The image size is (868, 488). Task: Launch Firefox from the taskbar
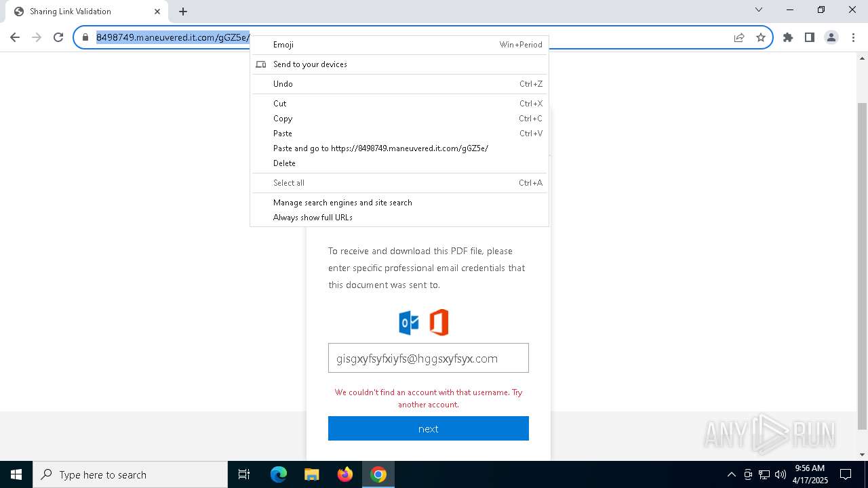(345, 474)
